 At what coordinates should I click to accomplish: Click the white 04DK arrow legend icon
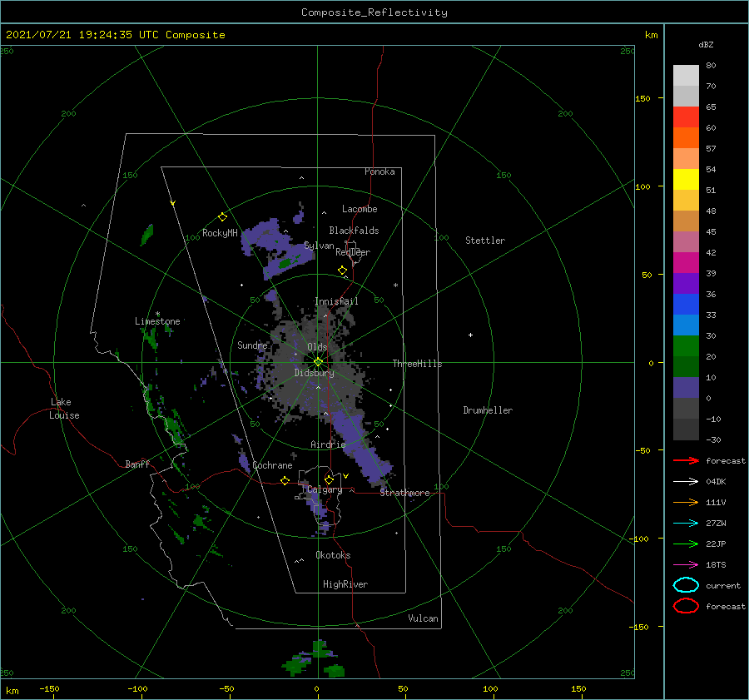(686, 481)
